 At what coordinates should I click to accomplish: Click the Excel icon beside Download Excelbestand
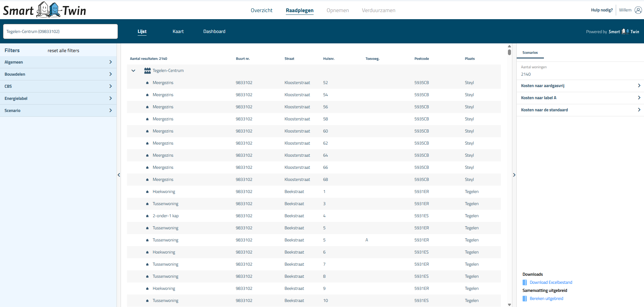525,282
